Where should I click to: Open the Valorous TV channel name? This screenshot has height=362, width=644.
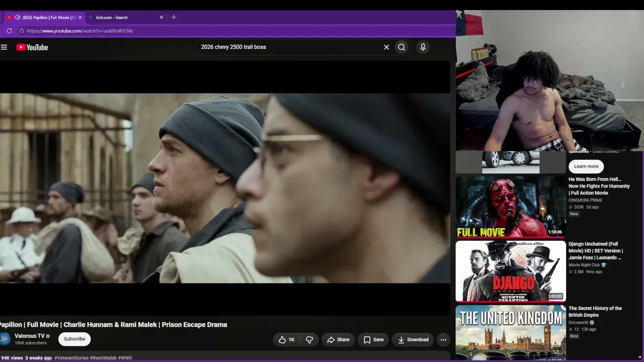(x=30, y=336)
